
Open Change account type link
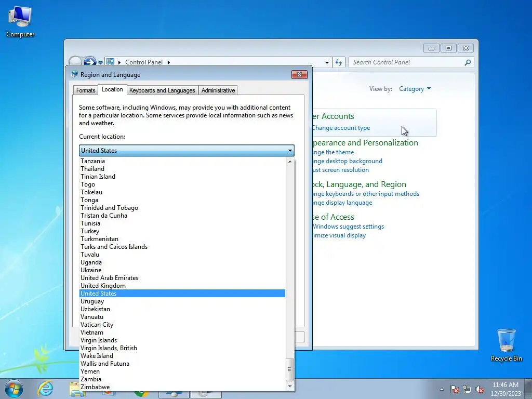coord(341,128)
